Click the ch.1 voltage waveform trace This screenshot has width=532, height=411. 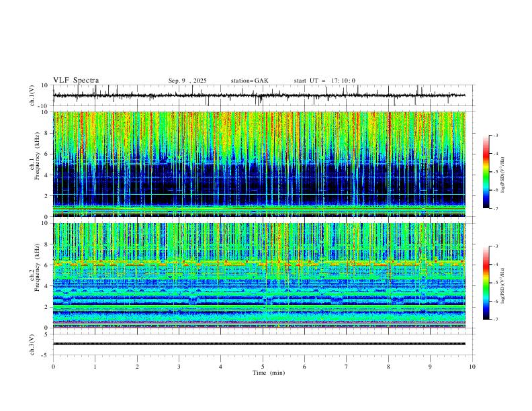259,95
